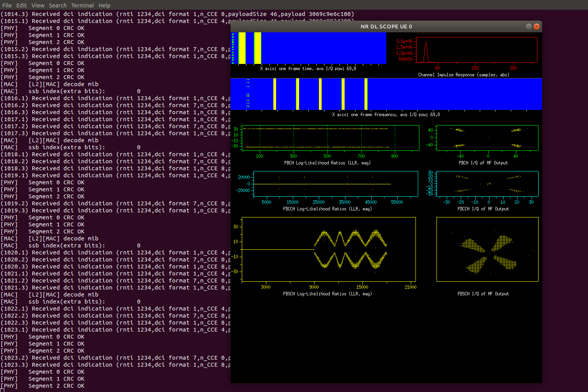Open the View menu
This screenshot has height=392, width=588.
point(38,5)
